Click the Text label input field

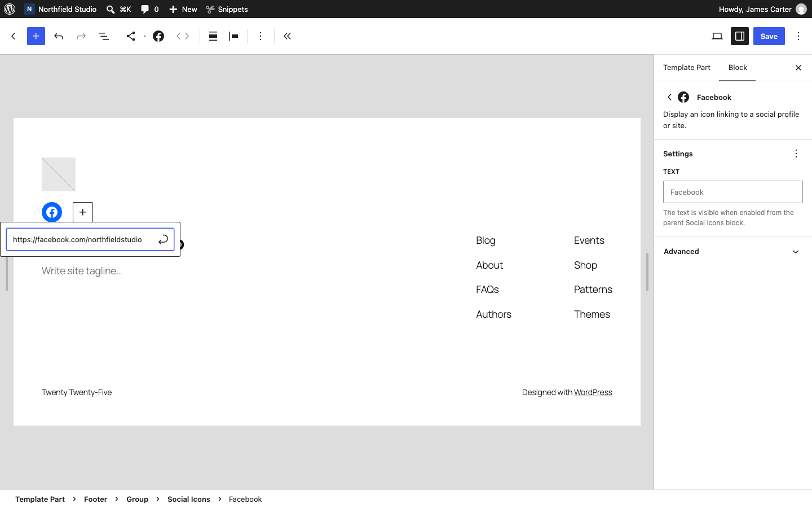click(x=733, y=192)
